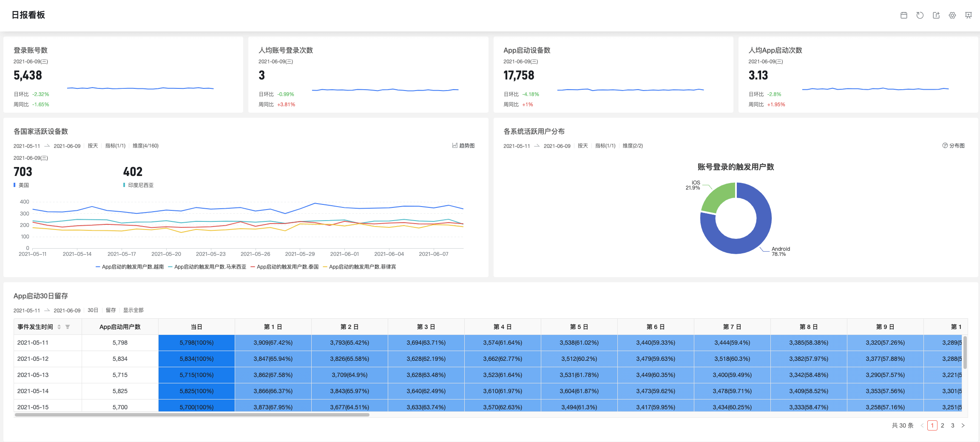Click the 402 印度尼西亚 value
The image size is (980, 442).
click(133, 172)
